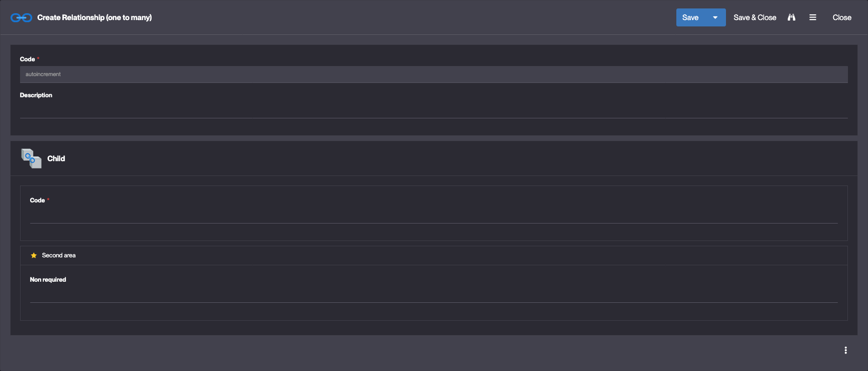Click the Description field label
The height and width of the screenshot is (371, 868).
point(36,95)
